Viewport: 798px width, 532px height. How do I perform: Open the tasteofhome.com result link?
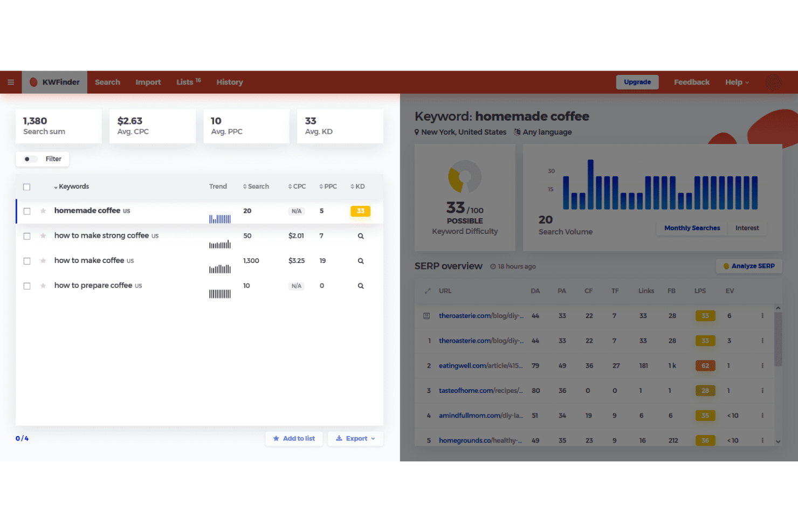coord(481,390)
